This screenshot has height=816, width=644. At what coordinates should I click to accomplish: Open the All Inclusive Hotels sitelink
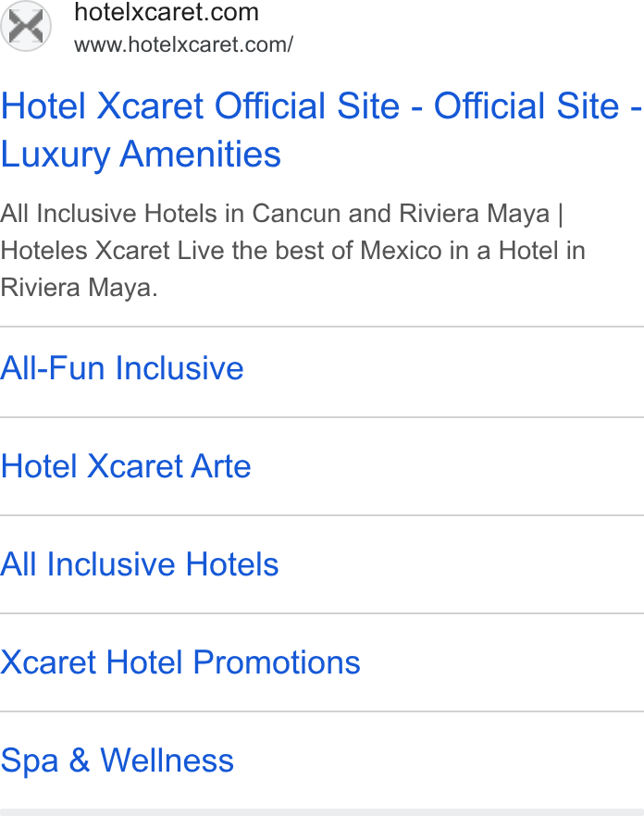[140, 564]
